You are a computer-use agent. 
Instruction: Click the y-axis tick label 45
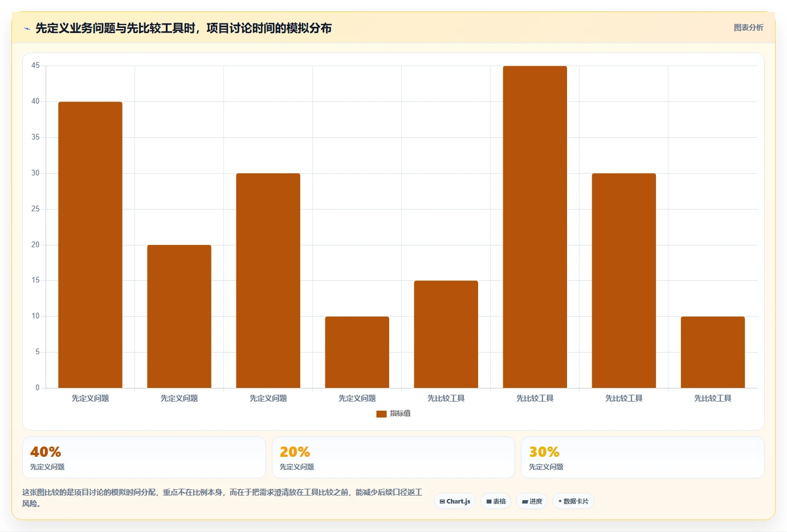coord(35,66)
